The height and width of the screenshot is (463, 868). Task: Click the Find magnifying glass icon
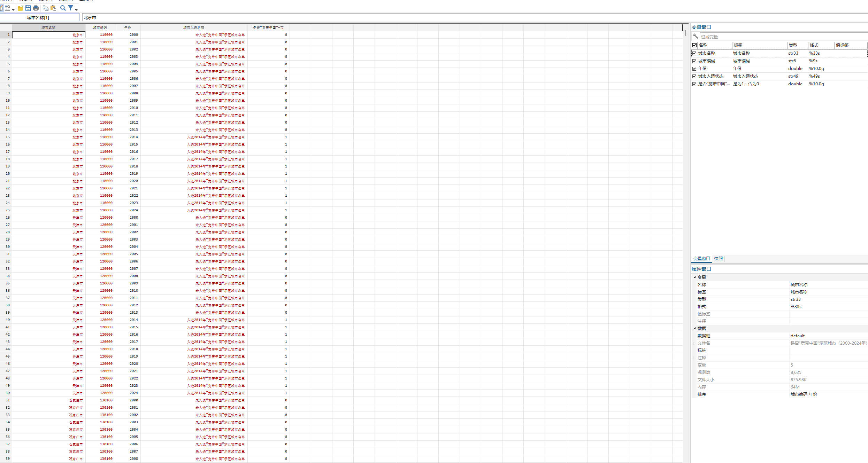coord(63,8)
